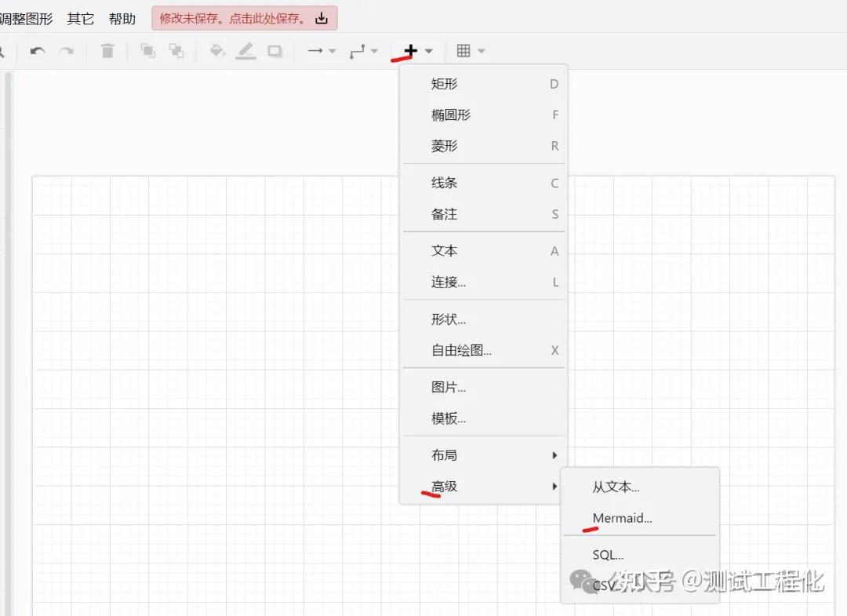847x616 pixels.
Task: Open the 其它 menu
Action: coord(81,19)
